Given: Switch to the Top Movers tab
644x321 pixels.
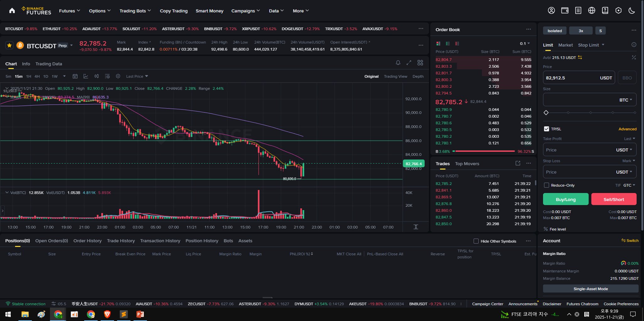Looking at the screenshot, I should (x=467, y=163).
